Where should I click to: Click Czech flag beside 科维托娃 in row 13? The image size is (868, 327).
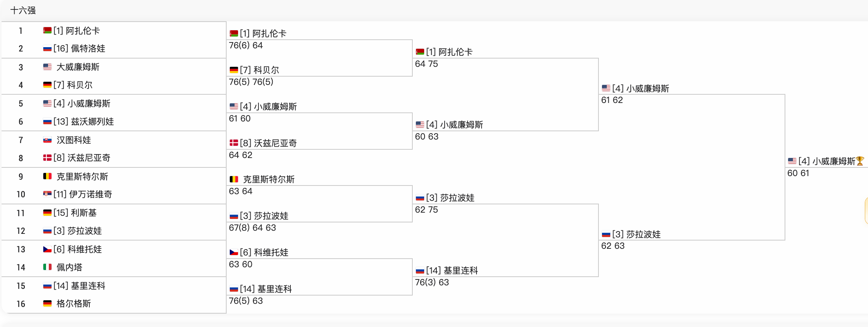point(47,249)
